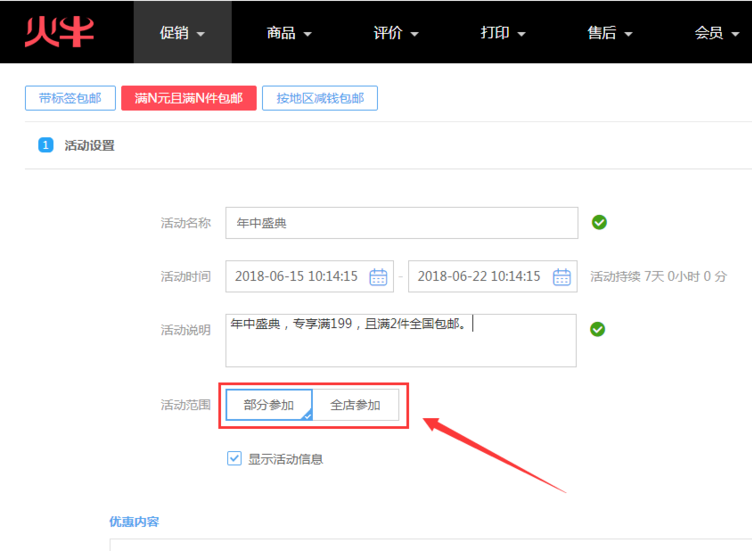Toggle the 显示活动信息 checkbox
The width and height of the screenshot is (752, 551).
tap(234, 458)
